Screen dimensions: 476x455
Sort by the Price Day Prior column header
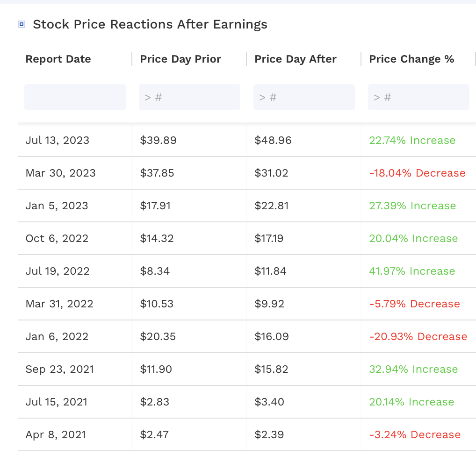180,59
